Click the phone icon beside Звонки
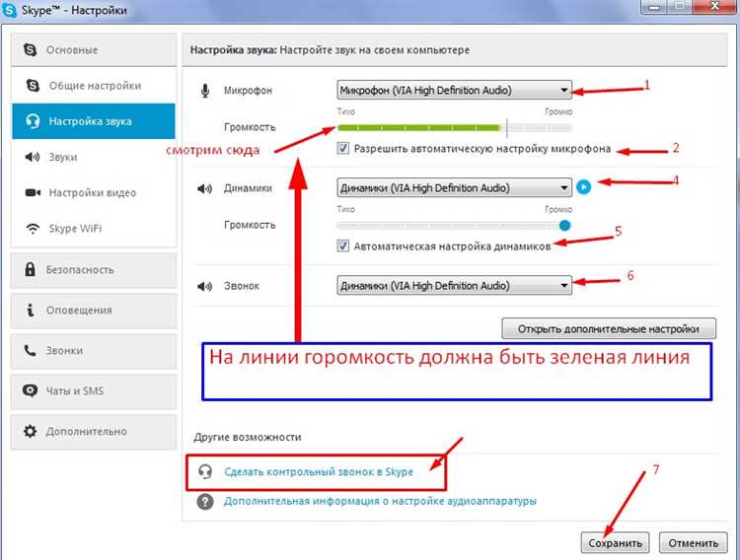Screen dimensions: 740x560 [x=30, y=350]
